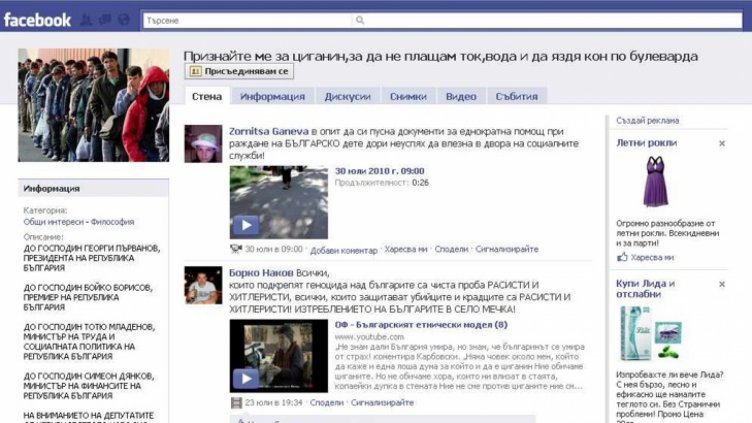Open ОФ - Българският етнически модел (8) link
Image resolution: width=752 pixels, height=423 pixels.
(x=421, y=325)
